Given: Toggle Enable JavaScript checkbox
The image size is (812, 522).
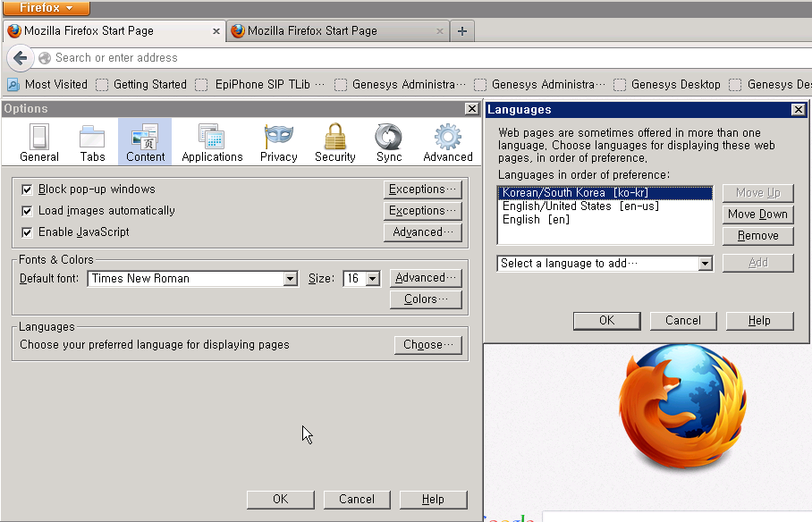Looking at the screenshot, I should [27, 232].
